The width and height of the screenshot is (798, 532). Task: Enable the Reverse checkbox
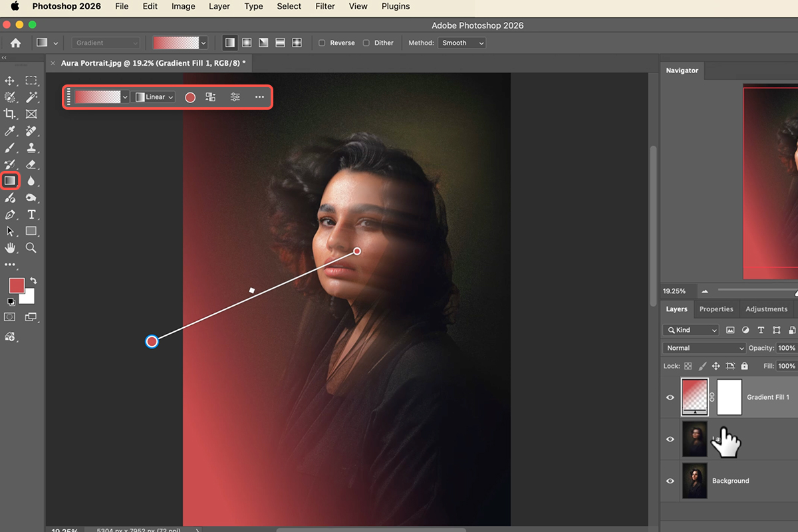pos(323,43)
